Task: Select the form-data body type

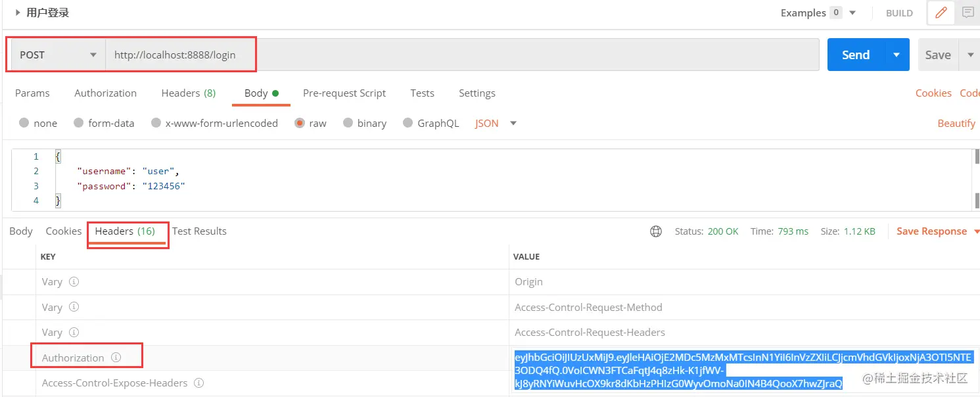Action: coord(79,123)
